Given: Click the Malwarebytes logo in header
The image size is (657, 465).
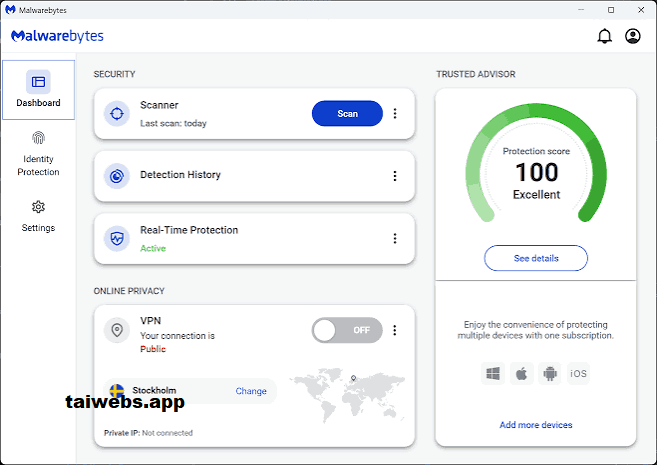Looking at the screenshot, I should coord(57,36).
